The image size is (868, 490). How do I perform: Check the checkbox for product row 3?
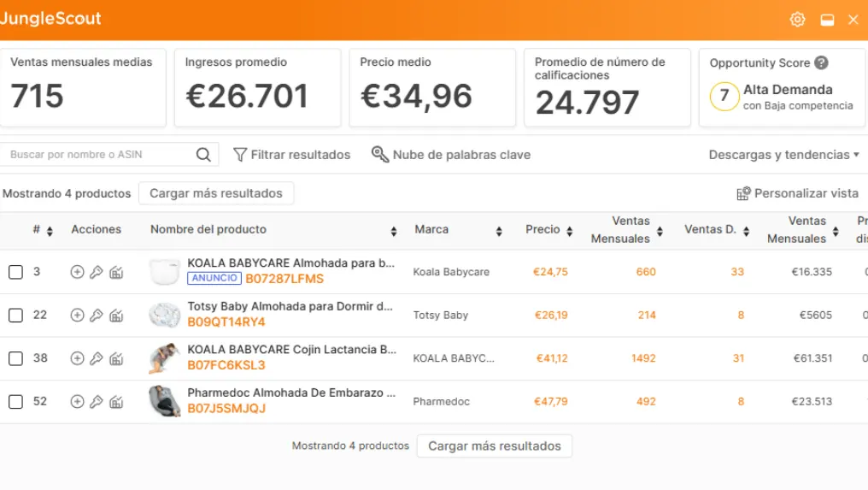[15, 272]
